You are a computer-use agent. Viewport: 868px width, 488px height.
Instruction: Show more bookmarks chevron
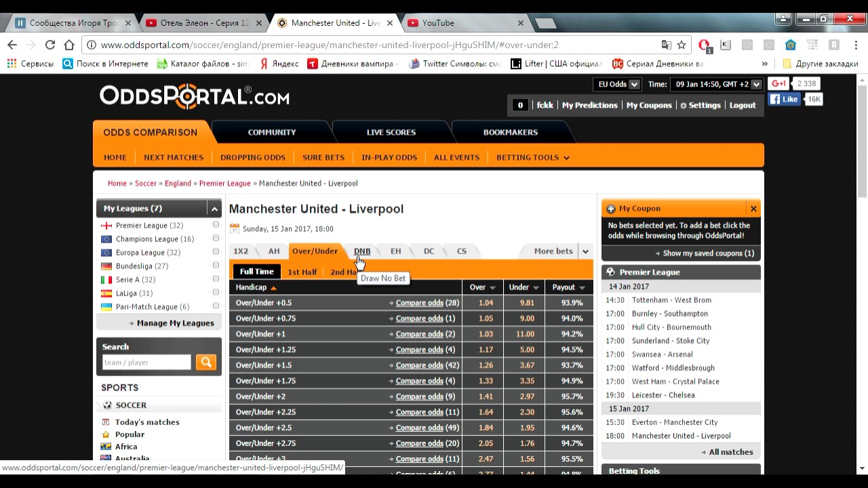pyautogui.click(x=765, y=64)
